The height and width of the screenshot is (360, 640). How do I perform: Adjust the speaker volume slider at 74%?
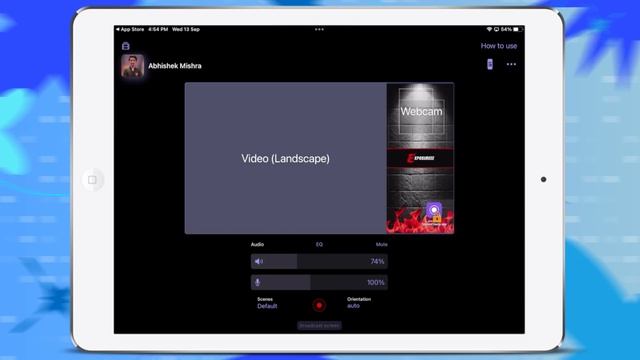319,261
